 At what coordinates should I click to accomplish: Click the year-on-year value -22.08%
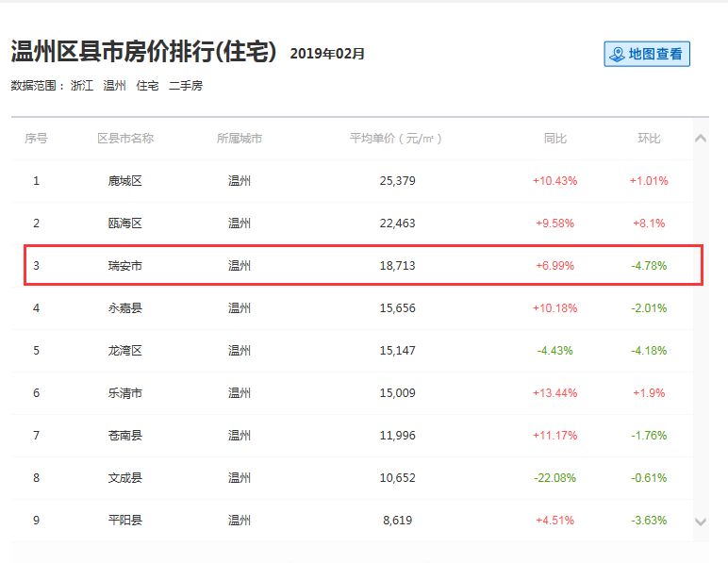tap(554, 477)
